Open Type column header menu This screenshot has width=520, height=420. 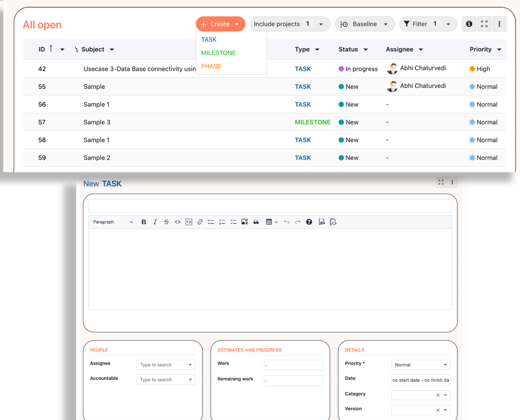tap(317, 50)
